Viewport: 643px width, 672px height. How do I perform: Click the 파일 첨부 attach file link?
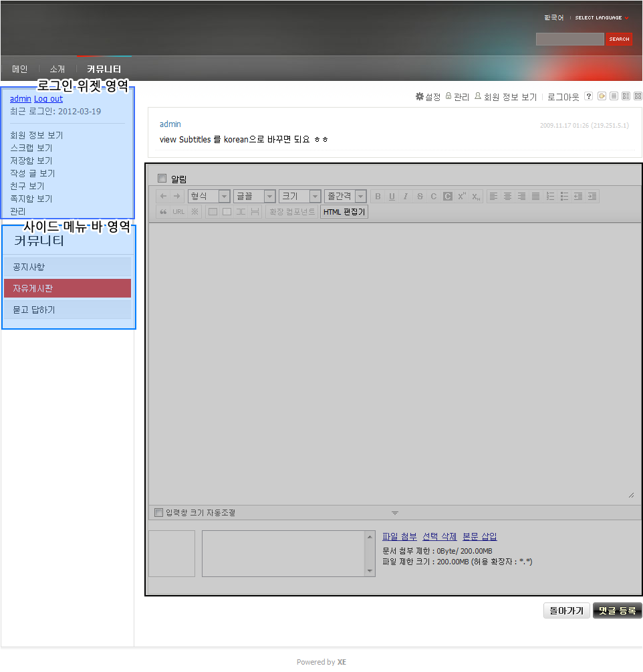click(x=399, y=537)
